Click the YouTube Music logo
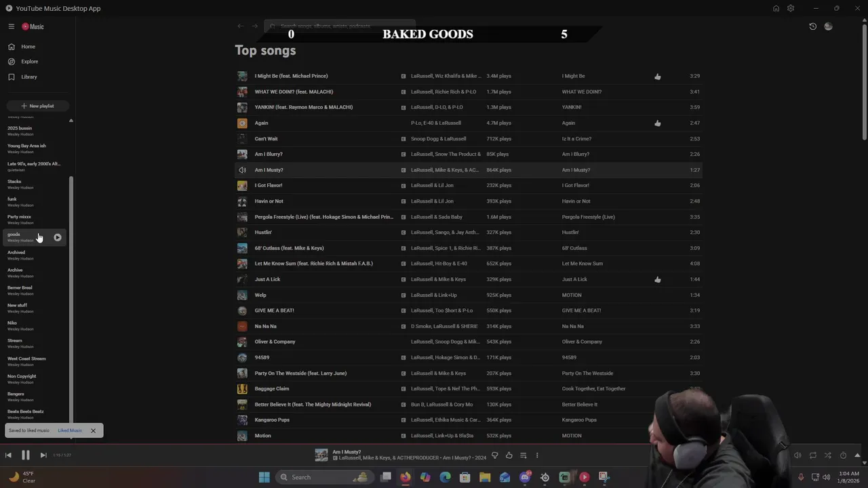Image resolution: width=868 pixels, height=488 pixels. [33, 26]
